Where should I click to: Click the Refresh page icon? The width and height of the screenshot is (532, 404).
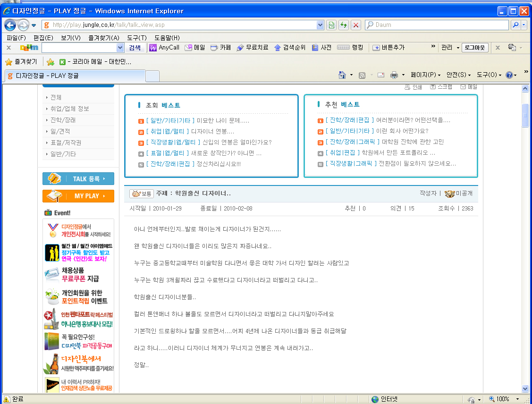click(344, 25)
